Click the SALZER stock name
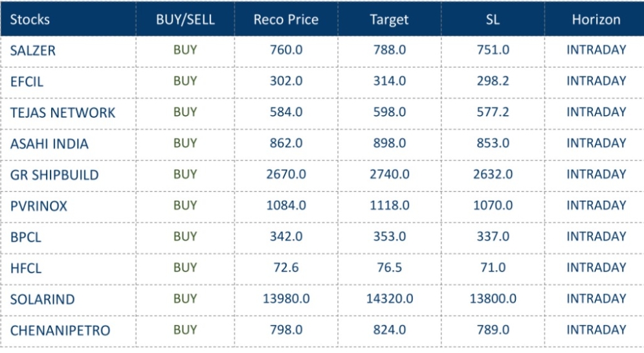This screenshot has height=353, width=644. [x=33, y=51]
